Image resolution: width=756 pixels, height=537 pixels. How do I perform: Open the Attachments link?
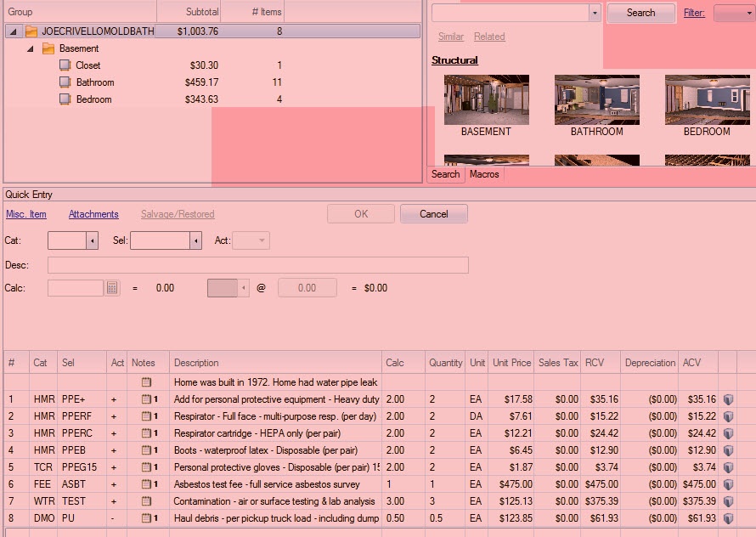coord(93,214)
